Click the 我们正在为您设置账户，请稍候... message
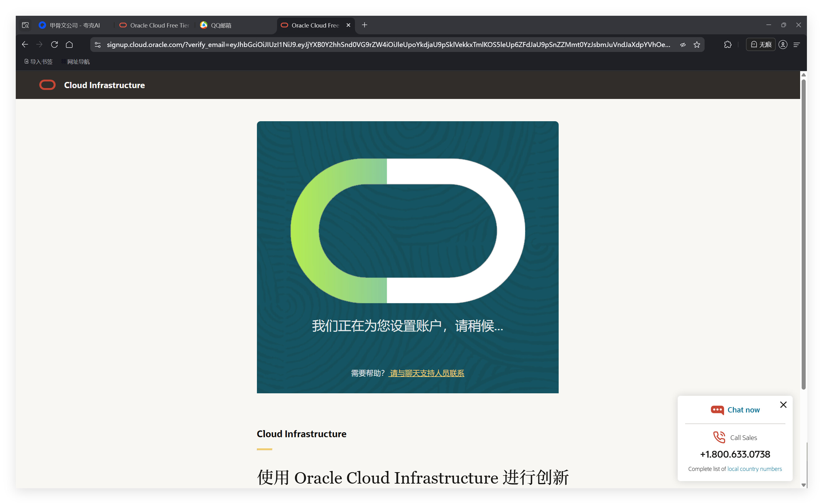The image size is (823, 504). [407, 326]
